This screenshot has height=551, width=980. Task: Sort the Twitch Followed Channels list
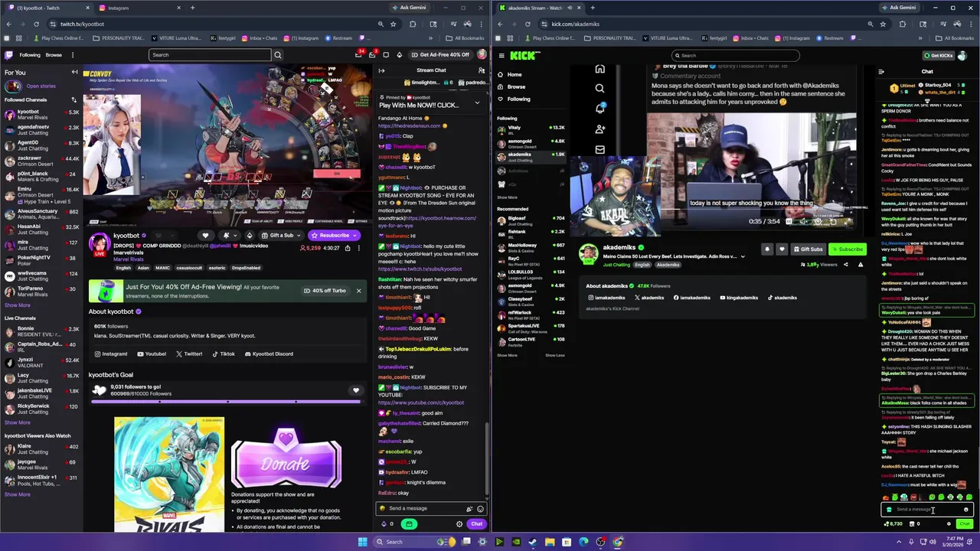(x=74, y=99)
